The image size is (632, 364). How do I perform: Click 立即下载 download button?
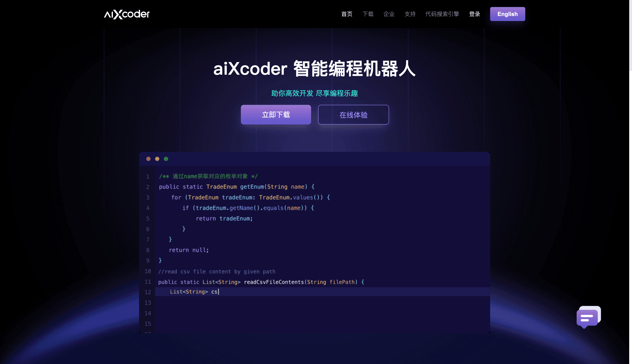(276, 114)
